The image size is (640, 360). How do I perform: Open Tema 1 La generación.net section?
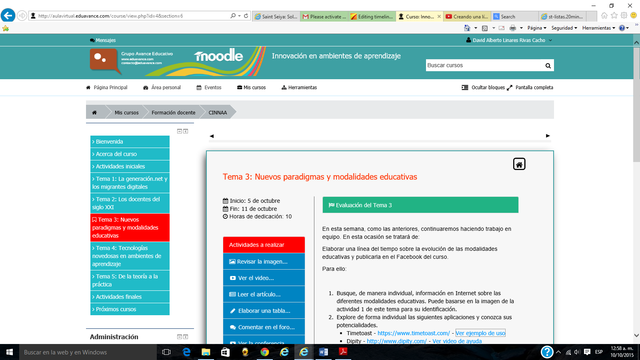point(130,182)
